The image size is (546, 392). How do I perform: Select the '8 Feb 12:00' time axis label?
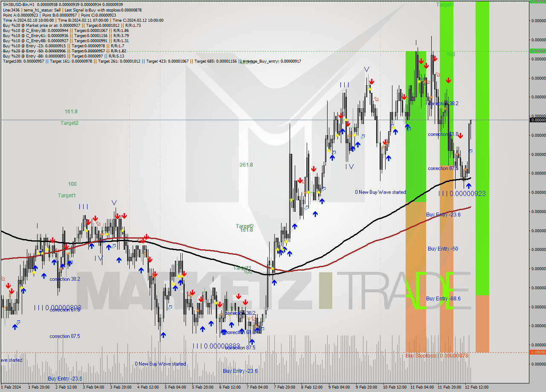312,387
